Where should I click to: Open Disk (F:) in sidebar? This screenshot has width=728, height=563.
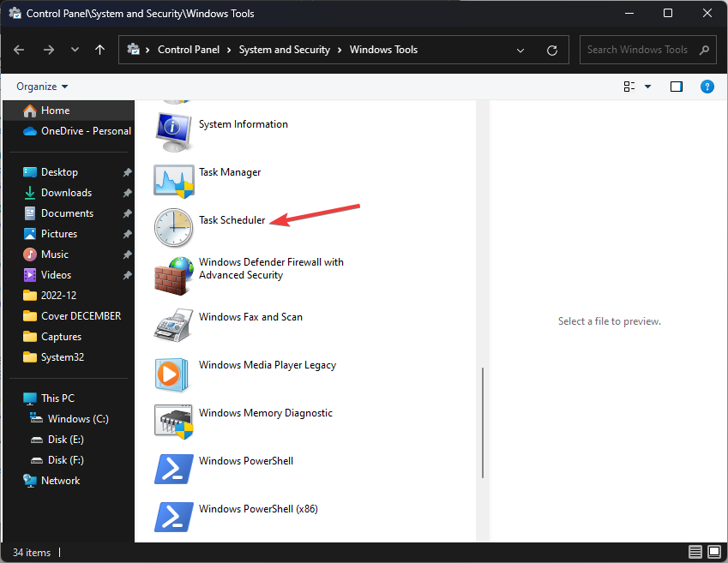[x=65, y=460]
